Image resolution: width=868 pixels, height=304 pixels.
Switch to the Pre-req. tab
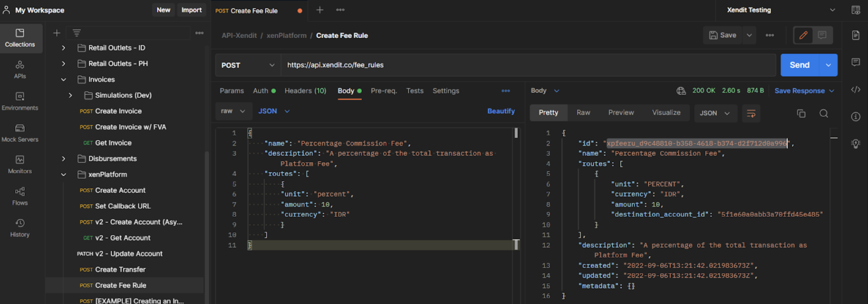tap(383, 91)
